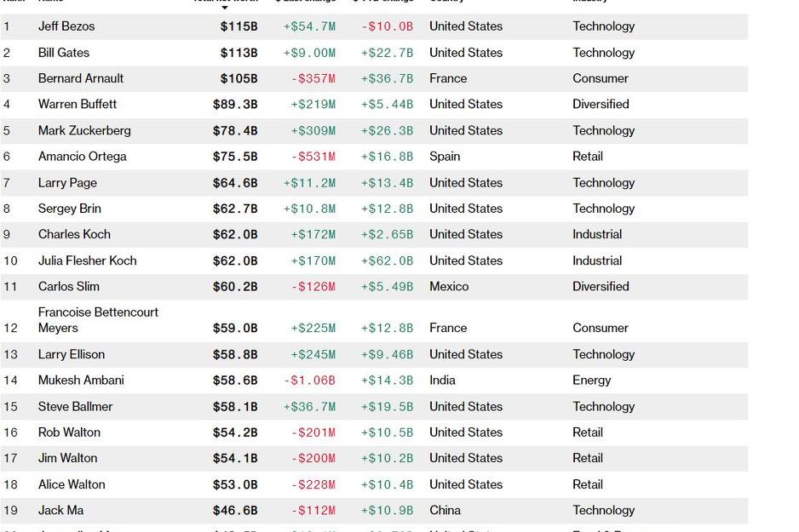Open Bill Gates profile link
Image resolution: width=799 pixels, height=532 pixels.
click(64, 53)
